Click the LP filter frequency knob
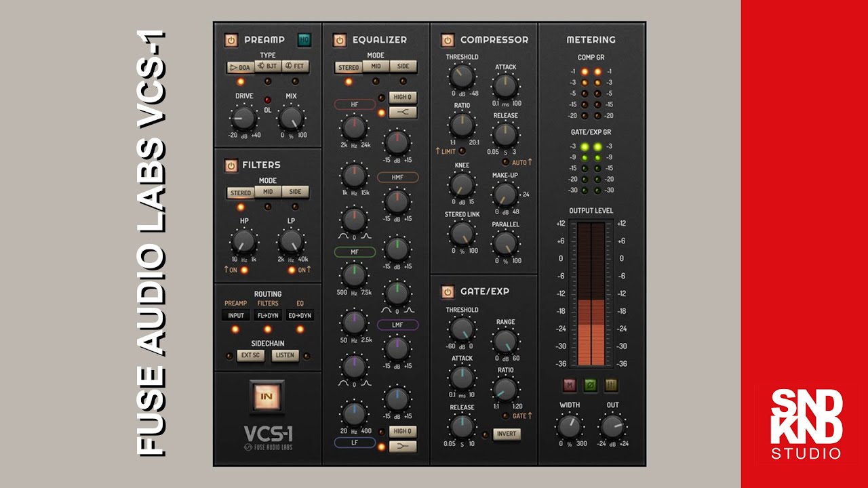The width and height of the screenshot is (868, 488). click(291, 241)
